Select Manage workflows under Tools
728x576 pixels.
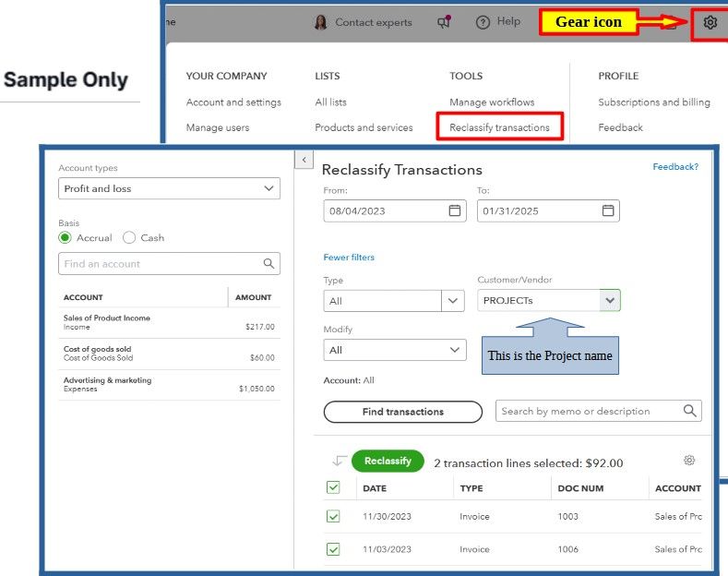[x=492, y=102]
